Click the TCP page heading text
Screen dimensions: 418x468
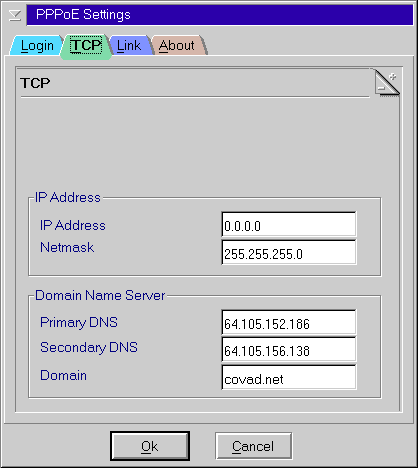click(35, 83)
